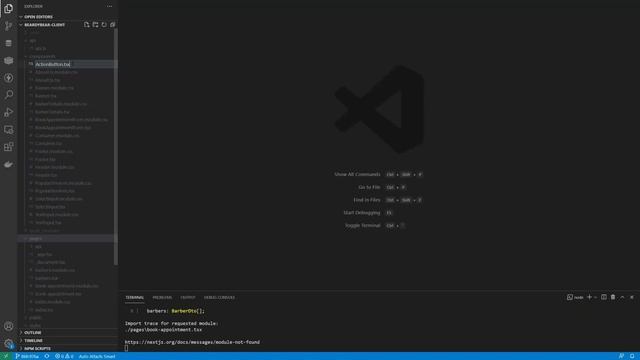Select the node terminal shell icon

click(575, 297)
